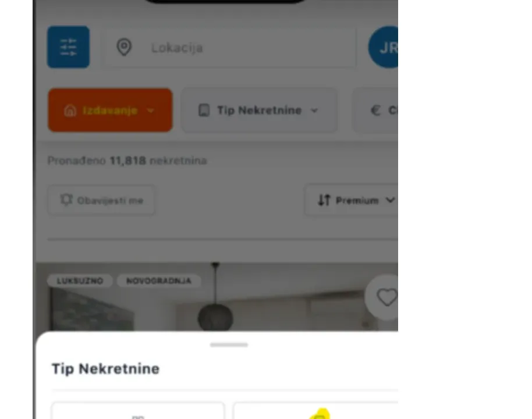Open the JR profile avatar
This screenshot has width=532, height=419.
point(384,47)
